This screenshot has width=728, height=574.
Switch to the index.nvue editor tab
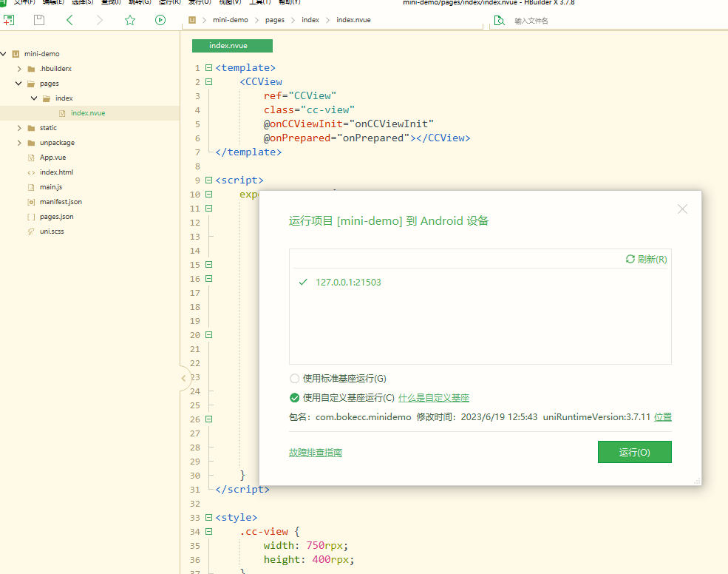[x=232, y=46]
